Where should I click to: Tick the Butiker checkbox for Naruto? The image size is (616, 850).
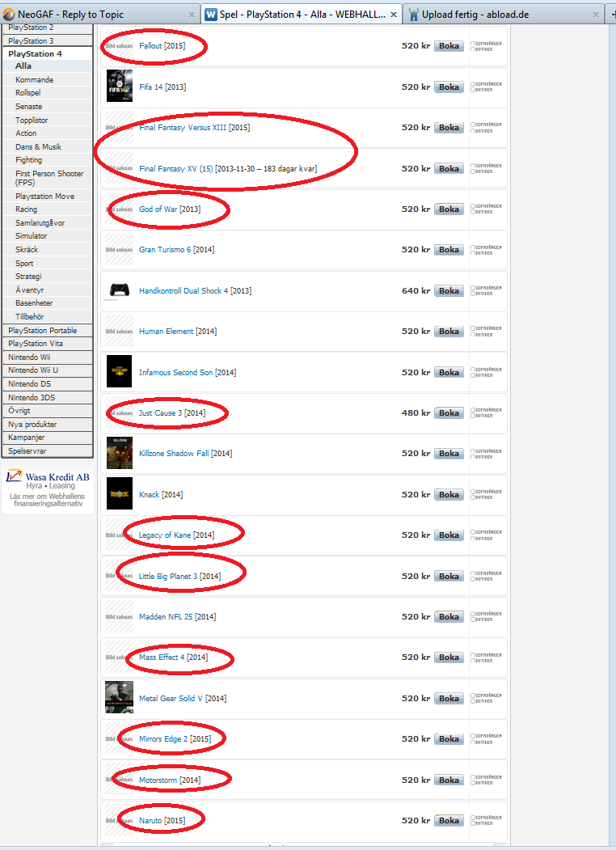tap(473, 823)
